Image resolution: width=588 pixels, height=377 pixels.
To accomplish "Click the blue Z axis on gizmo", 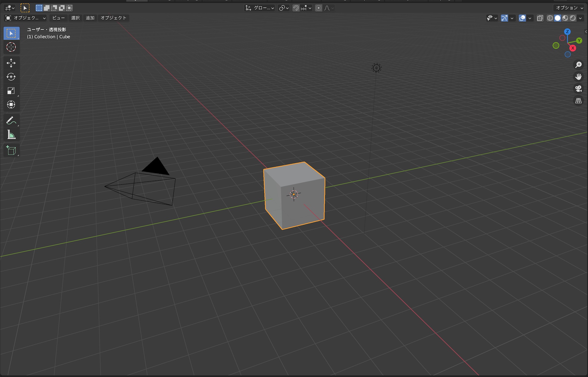I will point(567,31).
